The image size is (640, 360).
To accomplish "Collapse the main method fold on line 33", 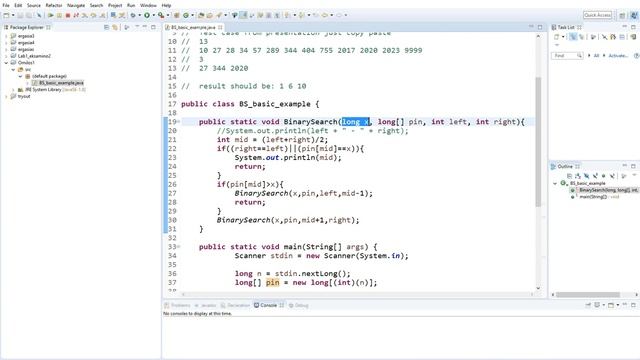I will [178, 247].
